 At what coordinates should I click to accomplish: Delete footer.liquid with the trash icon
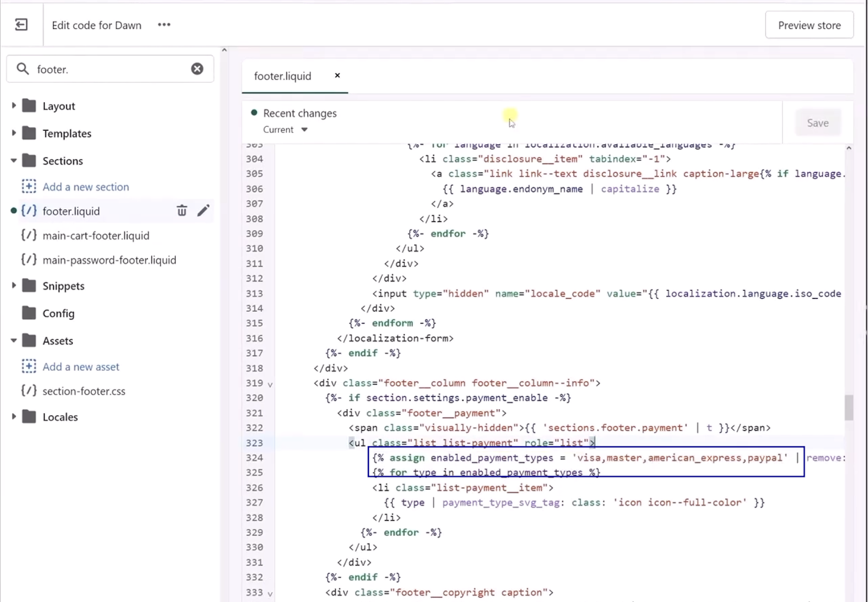[x=182, y=210]
